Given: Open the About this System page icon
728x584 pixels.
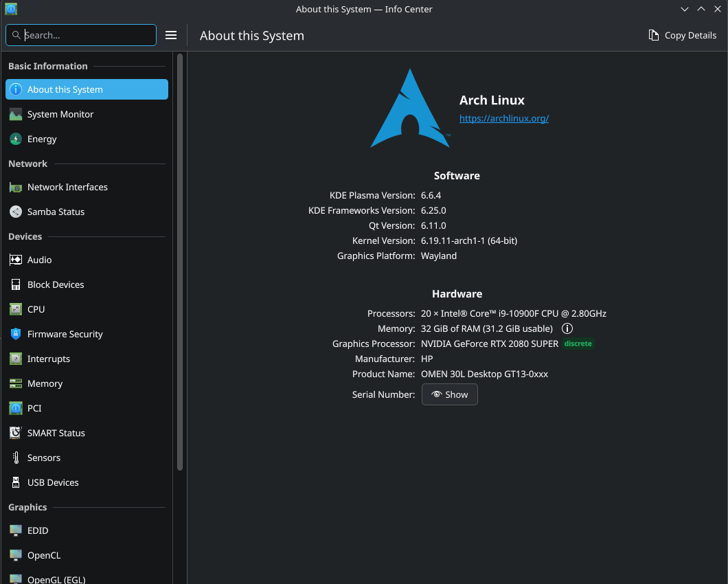Looking at the screenshot, I should tap(16, 89).
